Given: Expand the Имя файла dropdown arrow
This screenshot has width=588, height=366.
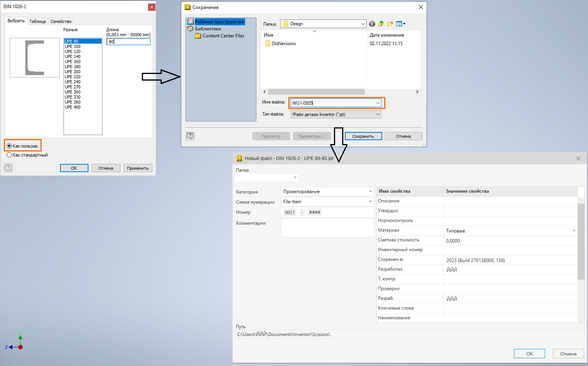Looking at the screenshot, I should pos(378,103).
